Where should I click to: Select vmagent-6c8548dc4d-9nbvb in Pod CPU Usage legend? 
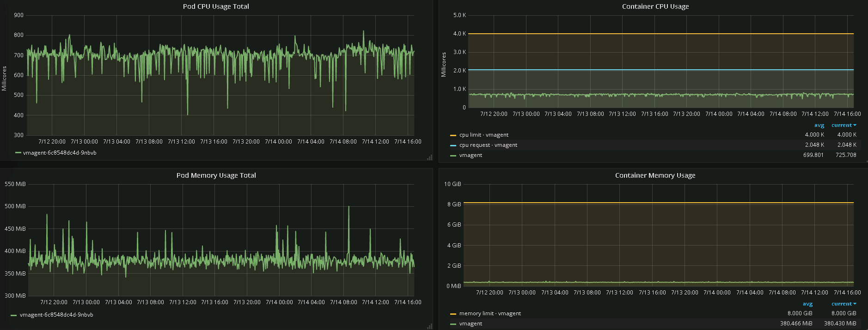point(60,153)
